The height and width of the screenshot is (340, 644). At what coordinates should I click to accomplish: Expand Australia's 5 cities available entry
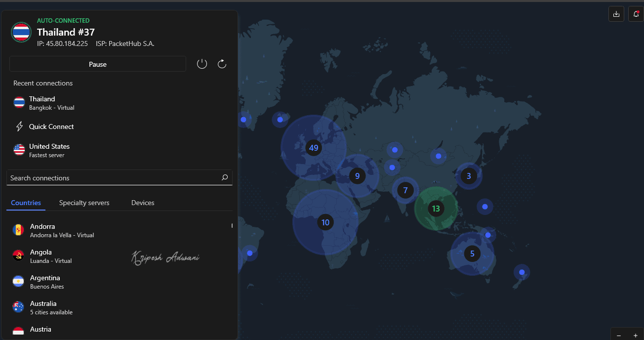coord(51,307)
